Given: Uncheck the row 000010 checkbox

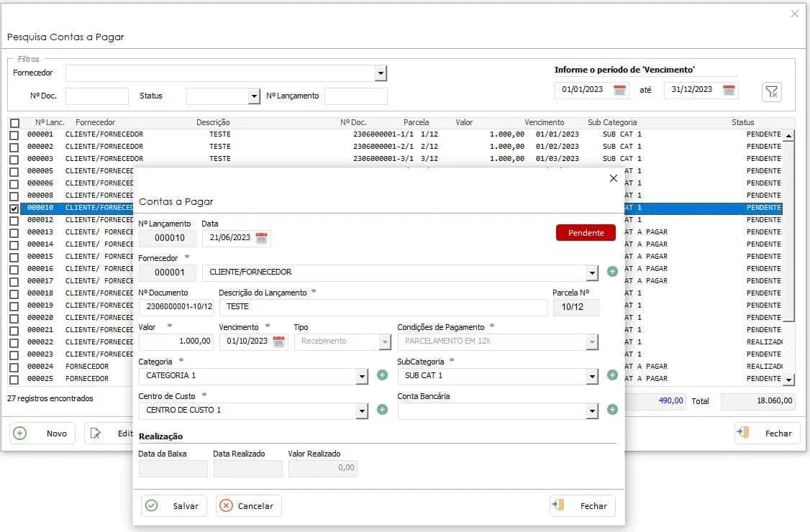Looking at the screenshot, I should 14,208.
